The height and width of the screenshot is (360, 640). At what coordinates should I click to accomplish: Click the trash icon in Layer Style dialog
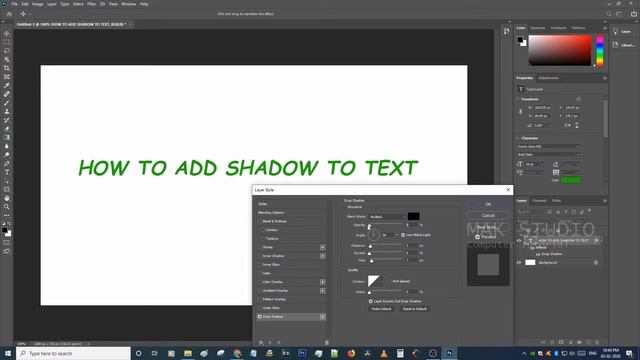tap(327, 343)
